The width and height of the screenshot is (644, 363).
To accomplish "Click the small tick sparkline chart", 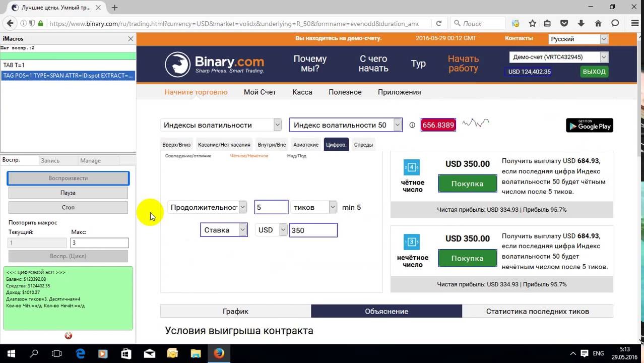I will (476, 123).
